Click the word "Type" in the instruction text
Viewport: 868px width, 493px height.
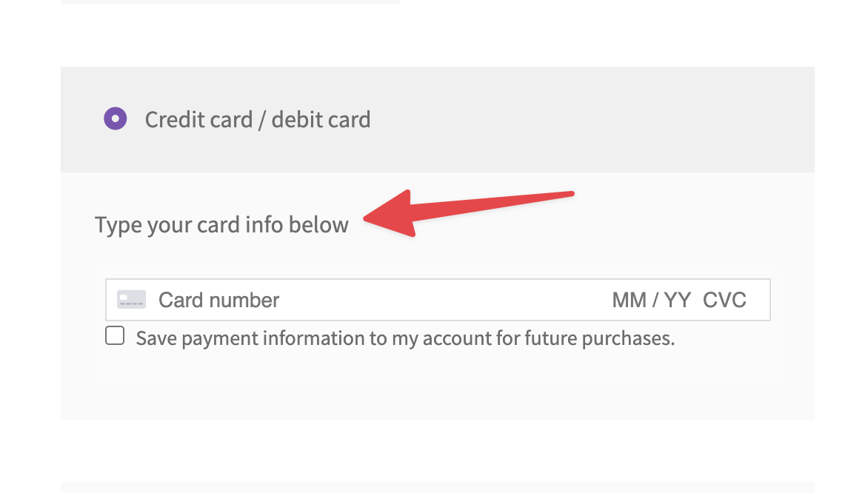coord(118,225)
